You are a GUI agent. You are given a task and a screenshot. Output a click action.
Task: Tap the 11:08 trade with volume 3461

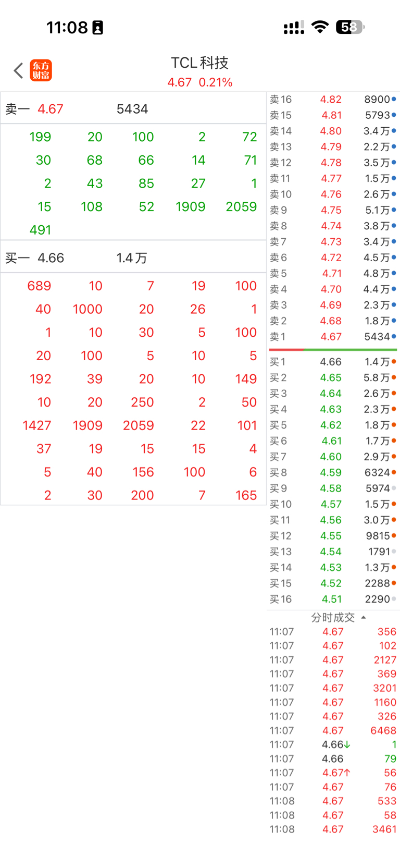[x=333, y=829]
